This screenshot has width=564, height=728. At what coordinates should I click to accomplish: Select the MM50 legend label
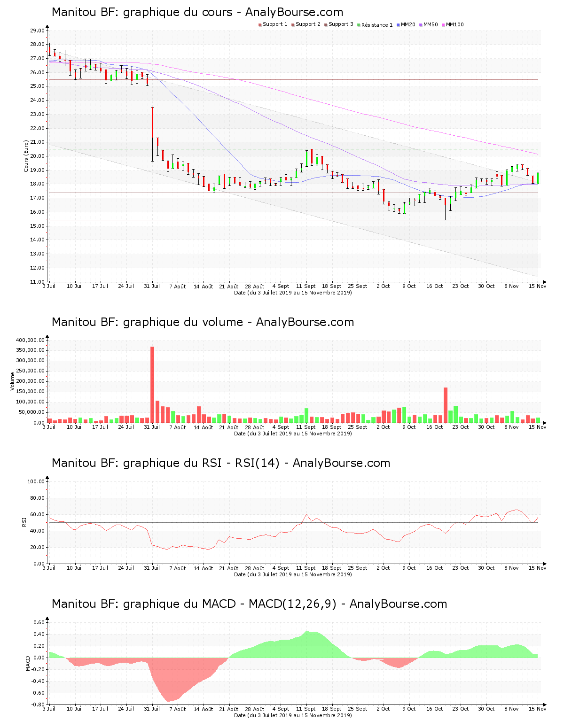[431, 24]
